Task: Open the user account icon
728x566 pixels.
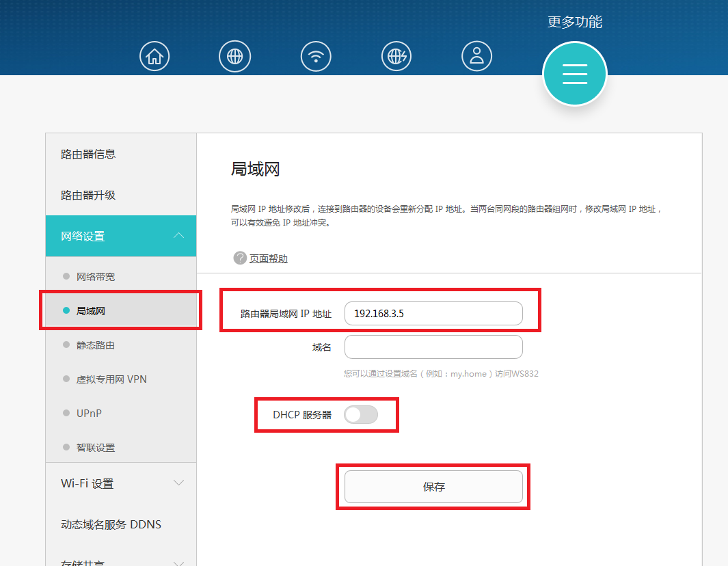Action: point(477,56)
